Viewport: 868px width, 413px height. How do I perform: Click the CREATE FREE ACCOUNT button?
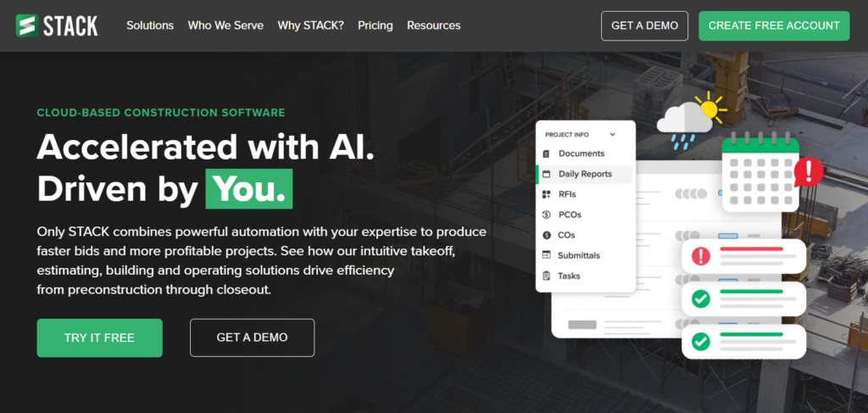tap(774, 25)
